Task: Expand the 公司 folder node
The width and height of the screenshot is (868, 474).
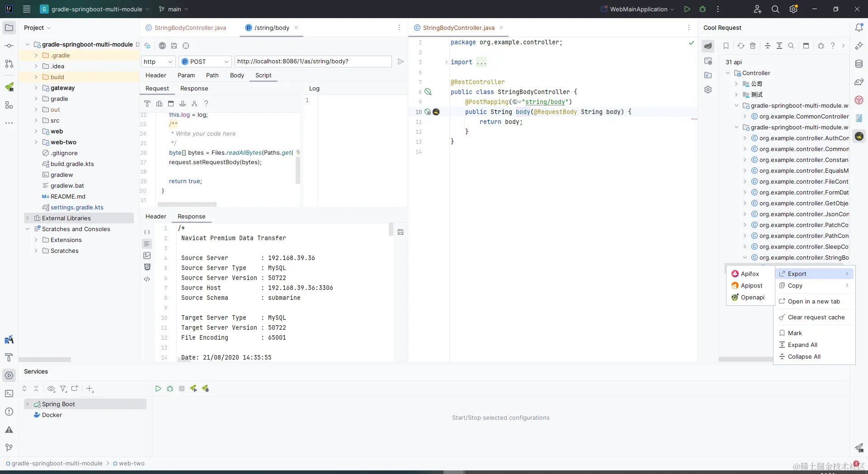Action: (736, 84)
